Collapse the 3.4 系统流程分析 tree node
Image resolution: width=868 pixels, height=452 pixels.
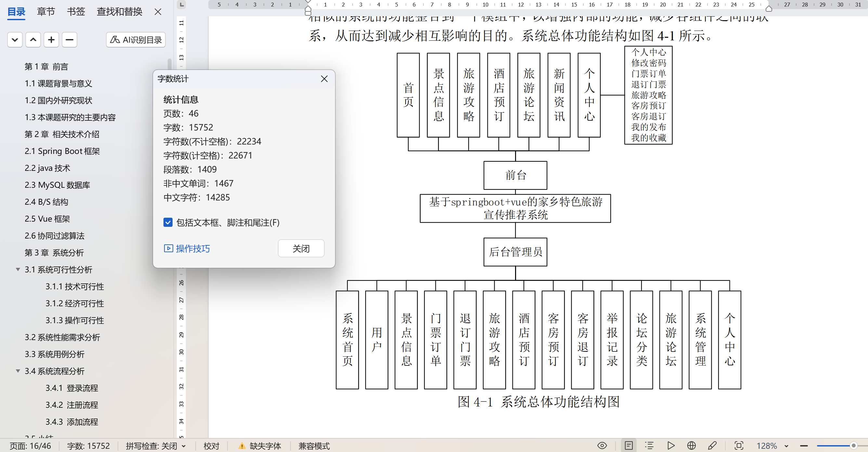click(x=18, y=371)
